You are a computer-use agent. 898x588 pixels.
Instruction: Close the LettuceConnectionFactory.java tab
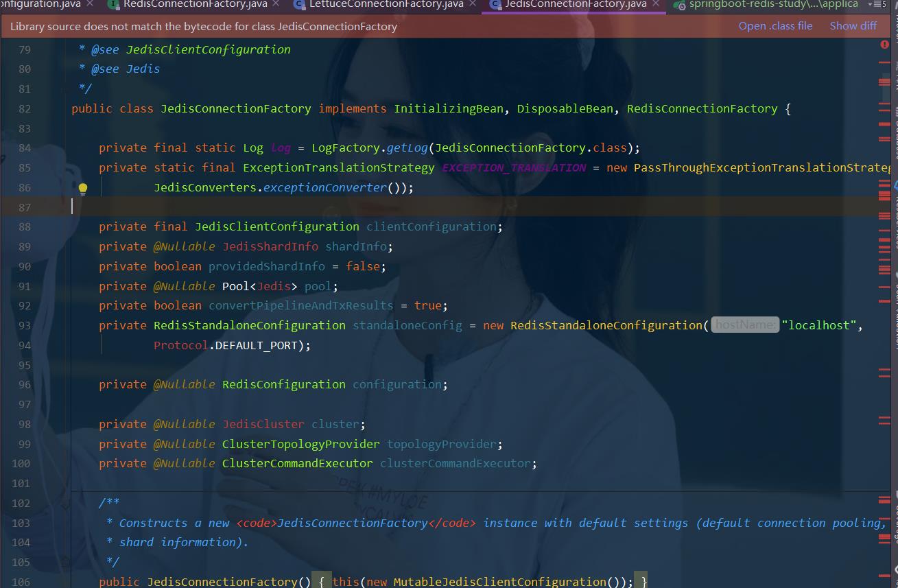472,3
